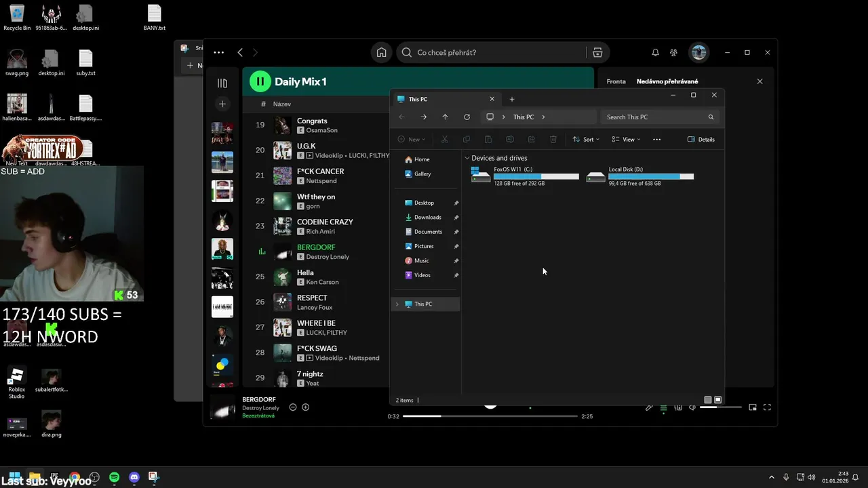
Task: Close the Spotify queue panel
Action: point(759,81)
